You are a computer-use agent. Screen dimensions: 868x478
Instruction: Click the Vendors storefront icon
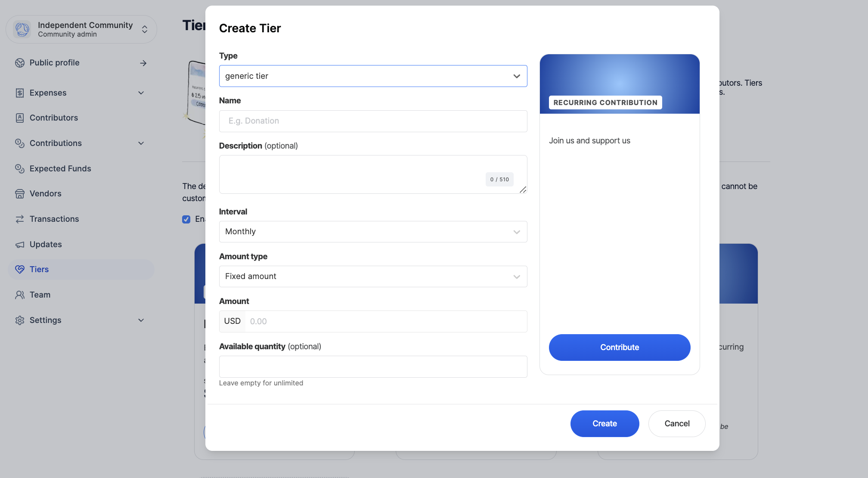[20, 194]
